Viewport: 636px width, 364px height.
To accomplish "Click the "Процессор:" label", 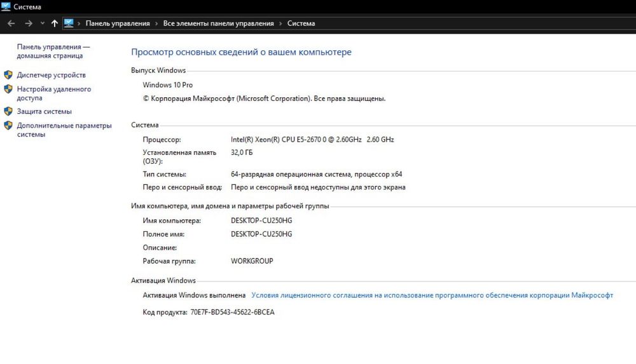I will (x=162, y=140).
